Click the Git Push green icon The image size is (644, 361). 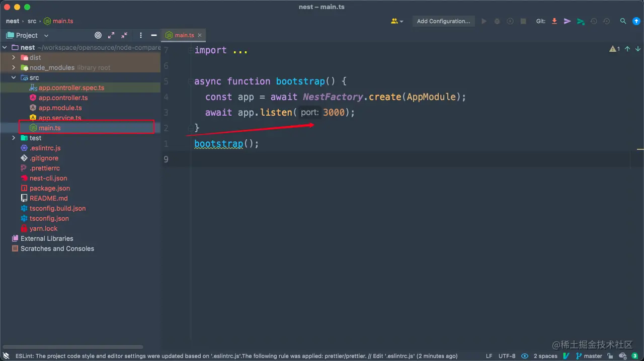581,21
